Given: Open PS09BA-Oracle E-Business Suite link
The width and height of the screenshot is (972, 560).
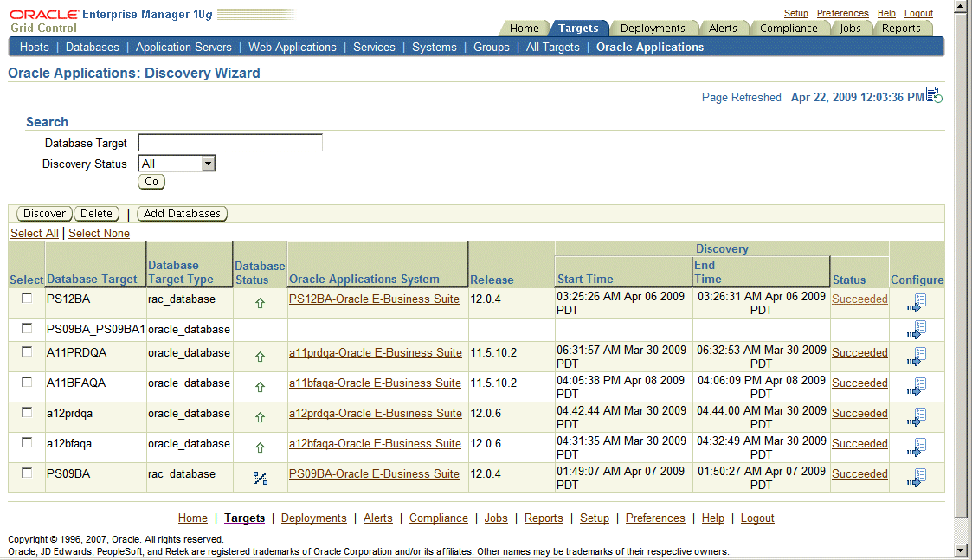Looking at the screenshot, I should (x=375, y=473).
